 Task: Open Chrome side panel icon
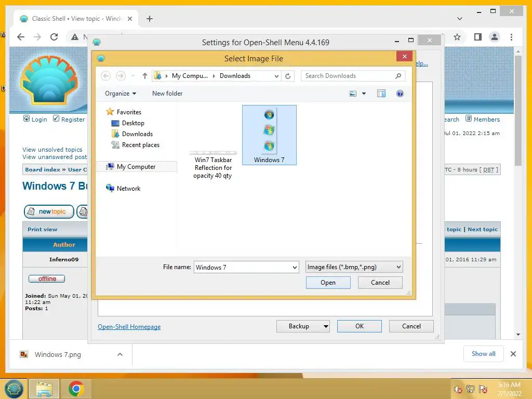click(x=478, y=37)
